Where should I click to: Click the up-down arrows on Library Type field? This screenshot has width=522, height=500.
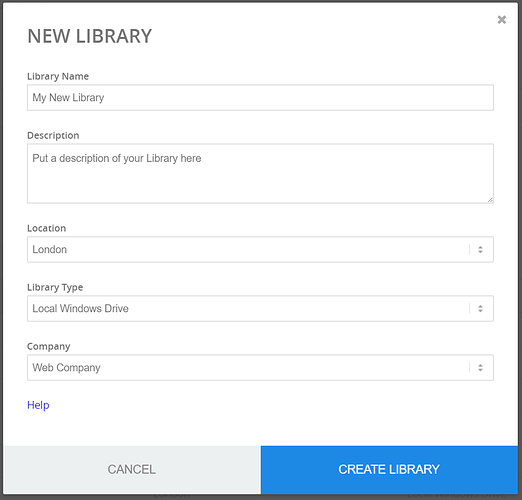click(x=480, y=308)
